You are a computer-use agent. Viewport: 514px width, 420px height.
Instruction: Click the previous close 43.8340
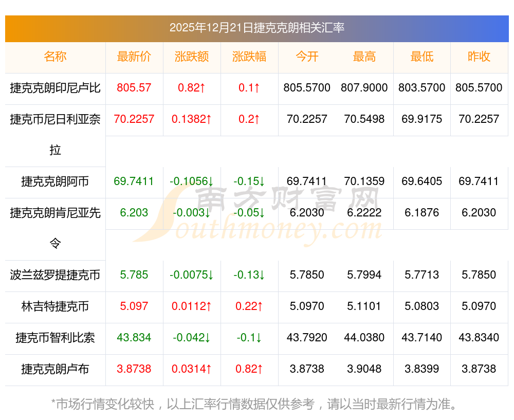click(x=479, y=337)
